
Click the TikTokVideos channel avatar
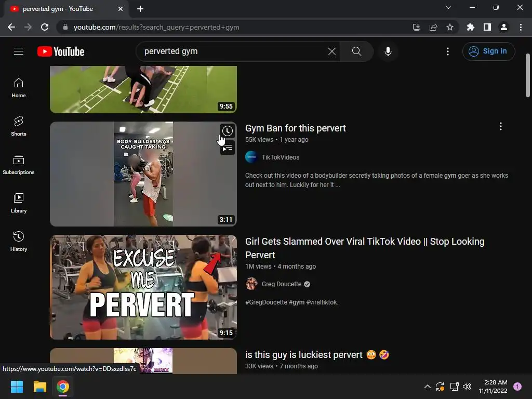click(251, 157)
